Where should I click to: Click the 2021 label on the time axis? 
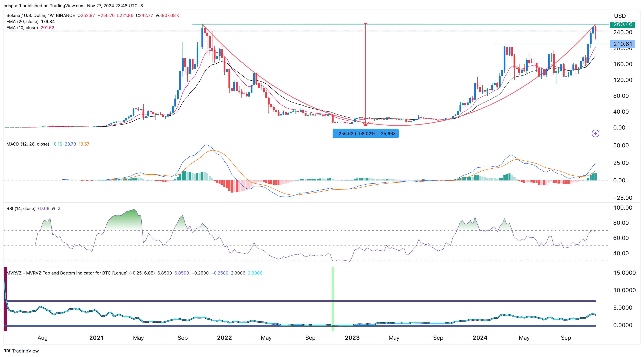point(97,338)
